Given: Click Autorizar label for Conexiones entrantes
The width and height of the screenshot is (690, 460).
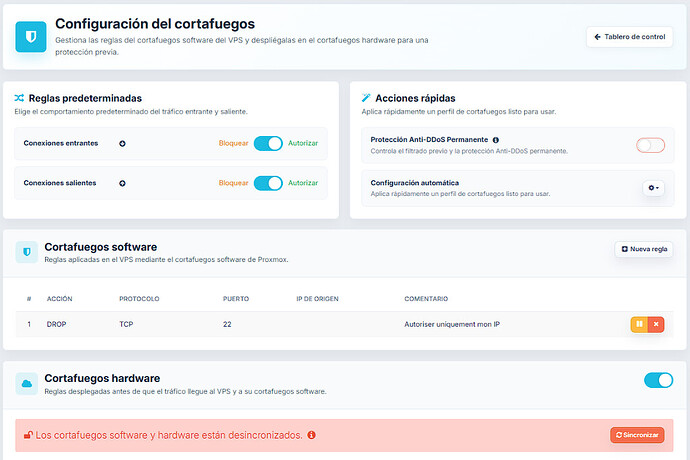Looking at the screenshot, I should [303, 143].
